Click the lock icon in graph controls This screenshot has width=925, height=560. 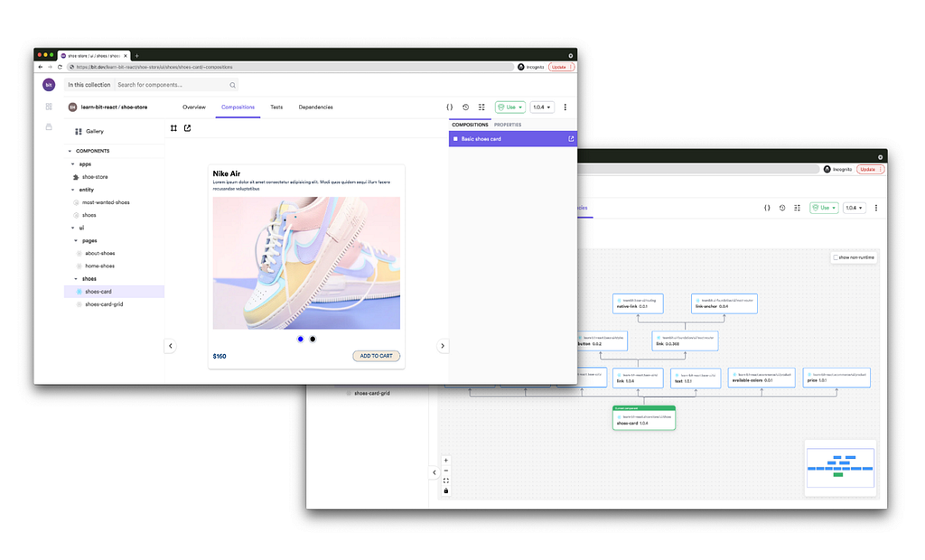(446, 490)
